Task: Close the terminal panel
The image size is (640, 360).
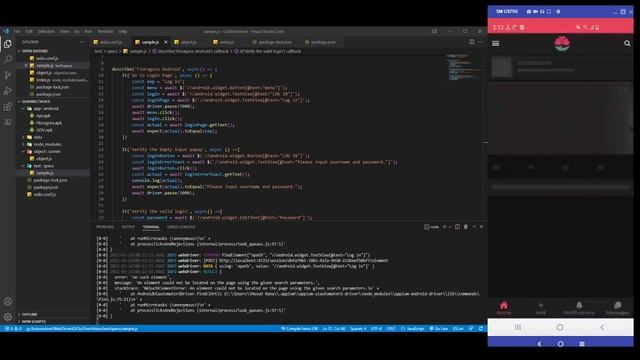Action: pos(482,227)
